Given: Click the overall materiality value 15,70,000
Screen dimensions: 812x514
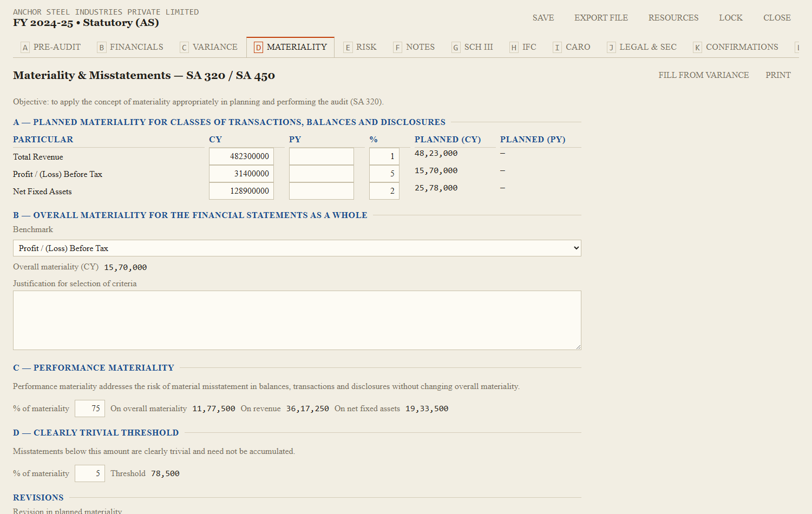Looking at the screenshot, I should tap(126, 267).
